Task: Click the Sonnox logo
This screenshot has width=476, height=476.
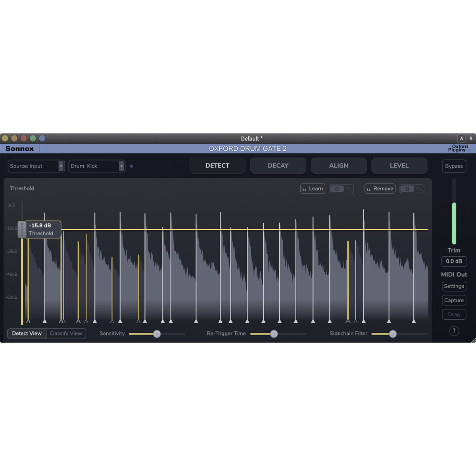Action: coord(20,149)
